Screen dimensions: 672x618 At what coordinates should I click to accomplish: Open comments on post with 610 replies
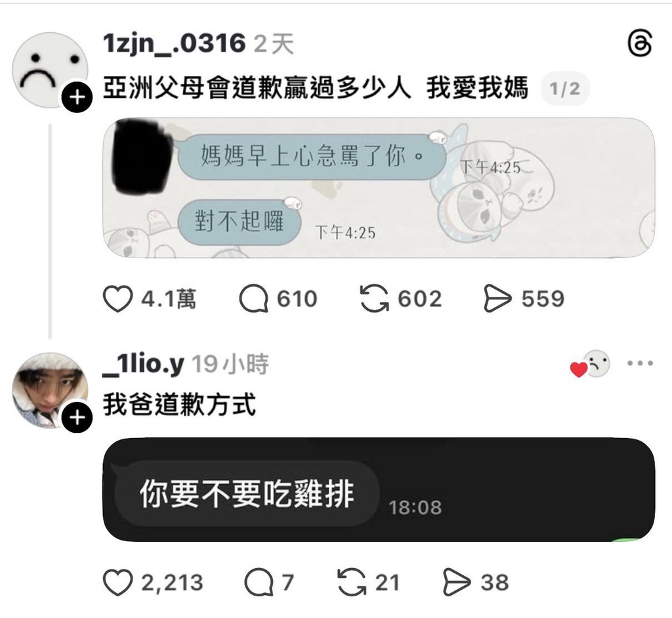pos(254,299)
